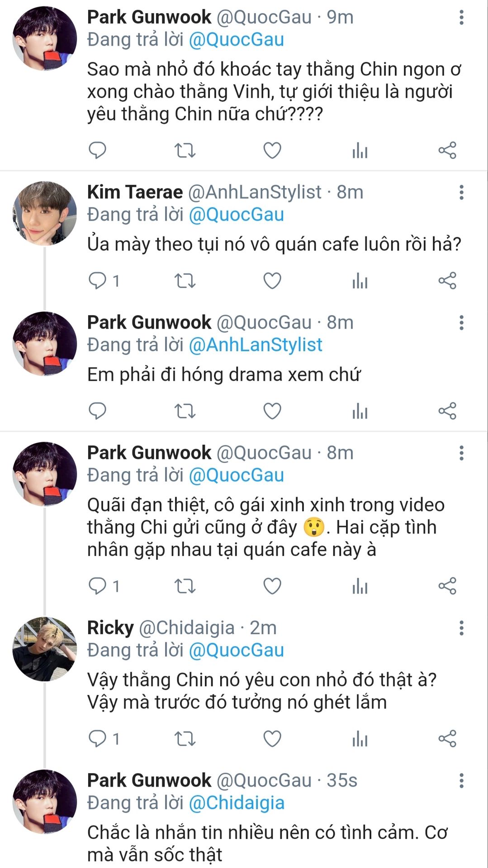Like the tweet about khoác tay thằng Chin

click(272, 151)
